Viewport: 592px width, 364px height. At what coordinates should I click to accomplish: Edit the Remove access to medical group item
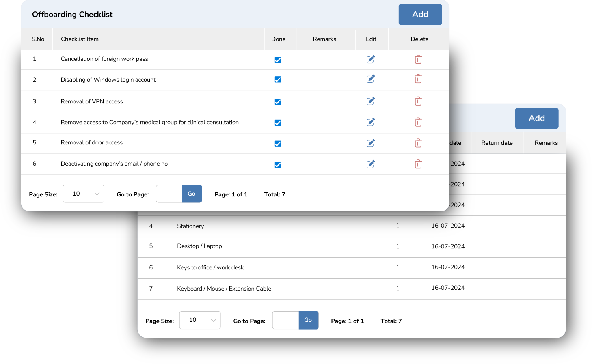click(370, 122)
